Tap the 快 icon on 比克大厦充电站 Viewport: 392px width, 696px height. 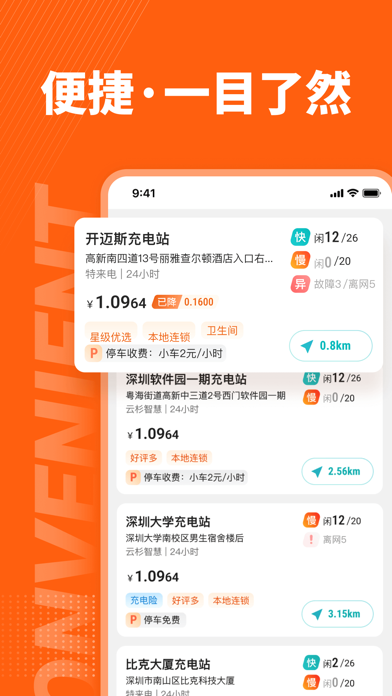[311, 663]
